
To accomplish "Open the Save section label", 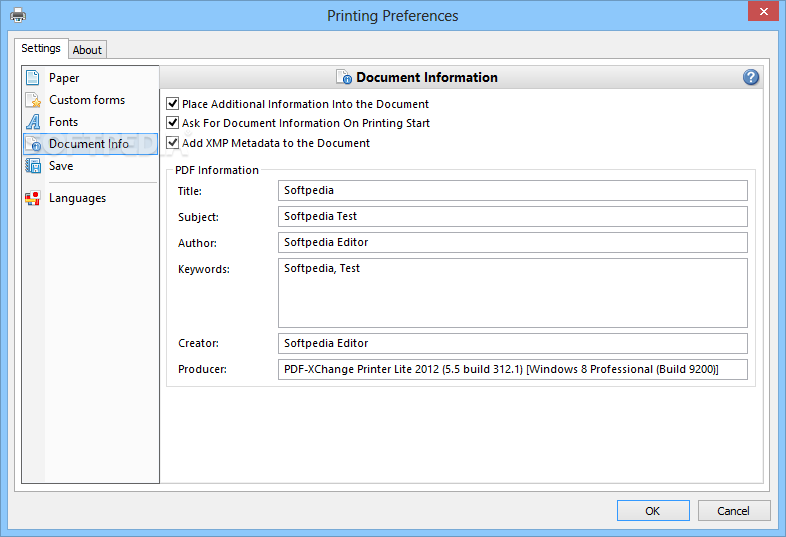I will point(61,166).
